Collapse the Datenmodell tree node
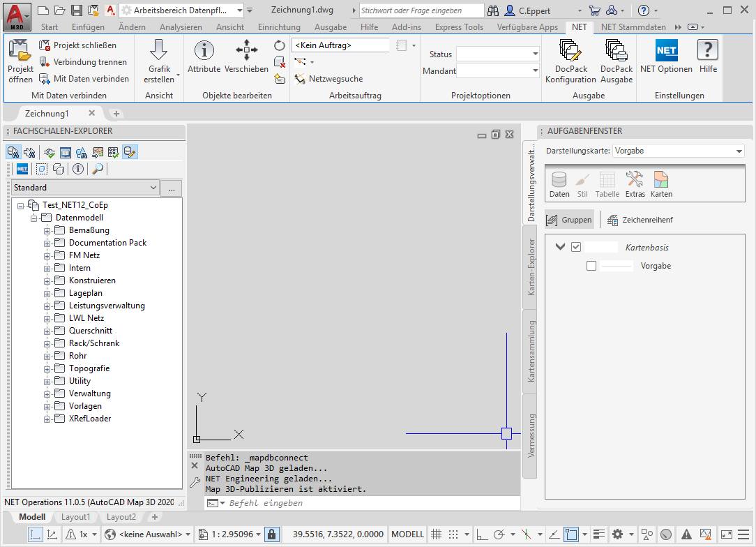756x547 pixels. 33,218
